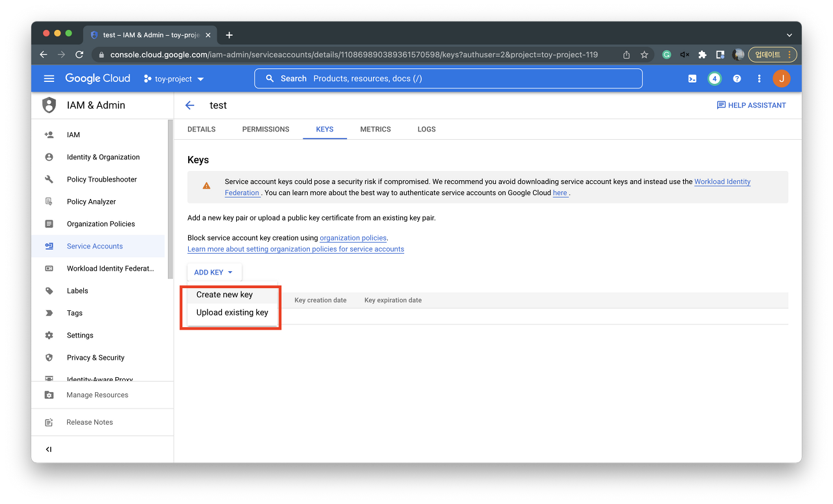Open the 'here' authentication best practices link

(x=560, y=193)
